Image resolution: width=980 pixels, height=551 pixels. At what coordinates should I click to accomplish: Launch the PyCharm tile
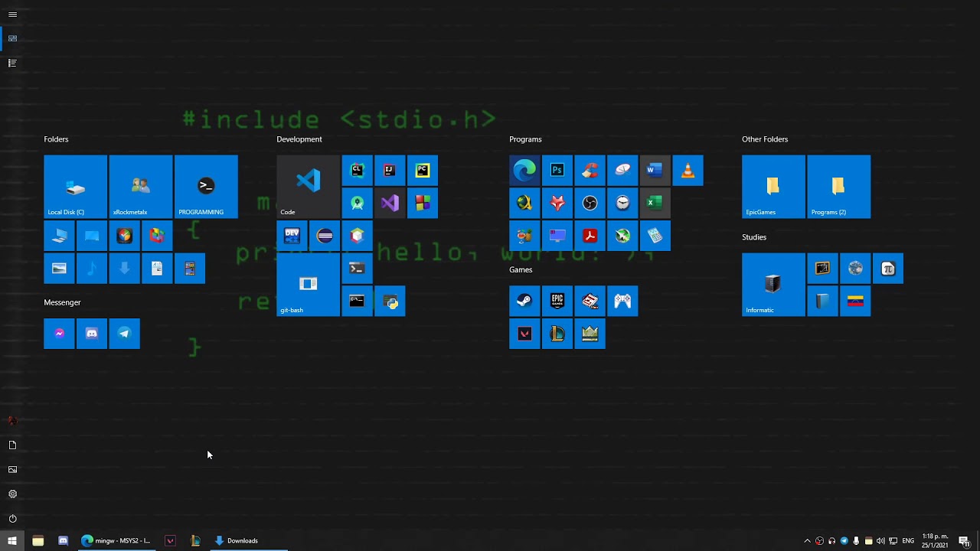(x=423, y=171)
